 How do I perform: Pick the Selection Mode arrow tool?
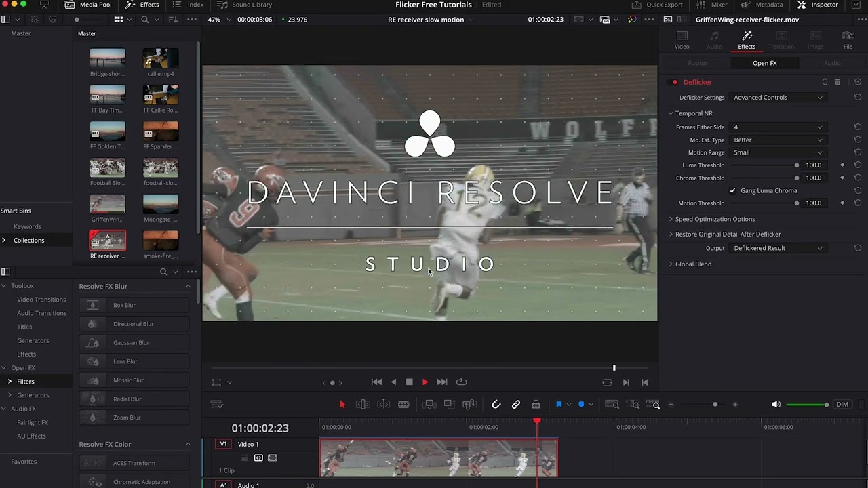click(342, 405)
